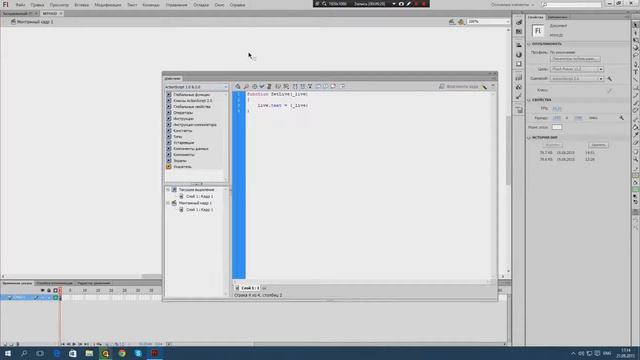Screen dimensions: 640x360
Task: Open the stage color swatch
Action: pyautogui.click(x=557, y=127)
